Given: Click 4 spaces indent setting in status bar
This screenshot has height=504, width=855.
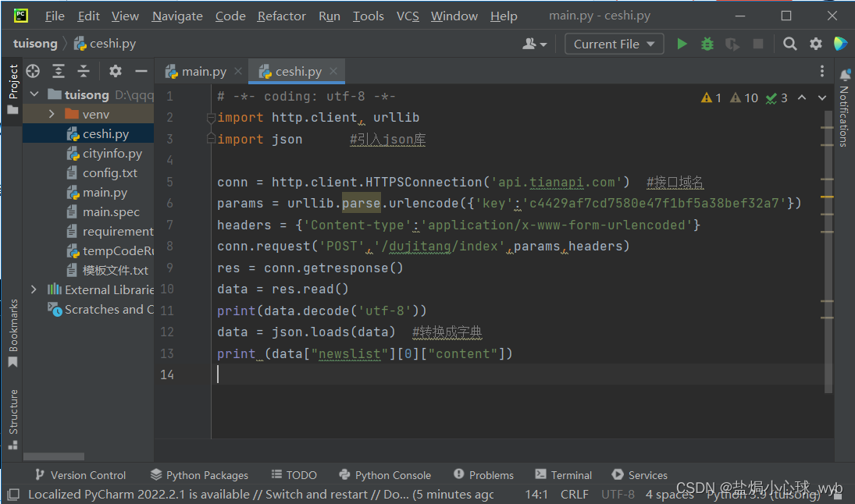Looking at the screenshot, I should [670, 494].
